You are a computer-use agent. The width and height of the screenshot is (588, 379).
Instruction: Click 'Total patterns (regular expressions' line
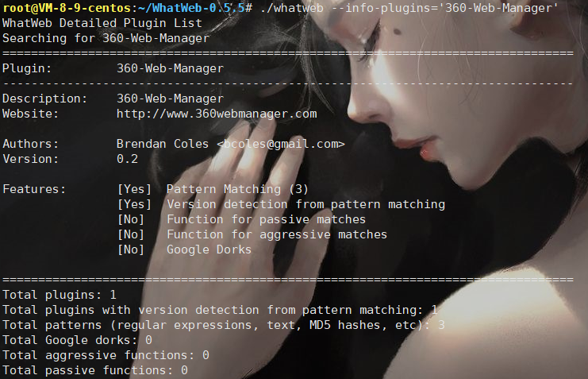224,325
